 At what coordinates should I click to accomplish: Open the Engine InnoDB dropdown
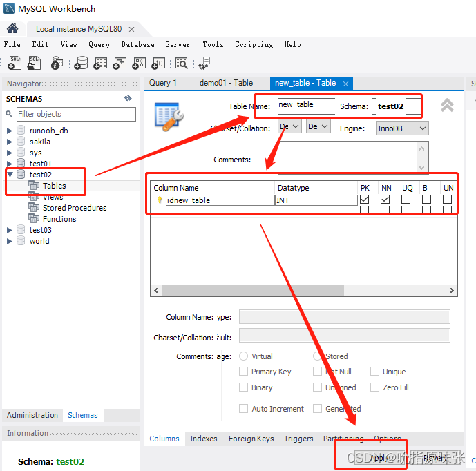402,128
